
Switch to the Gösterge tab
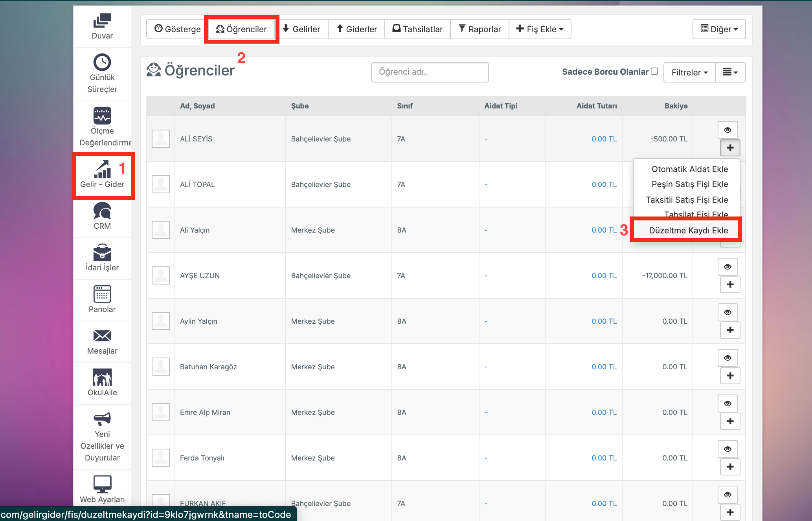pyautogui.click(x=178, y=29)
